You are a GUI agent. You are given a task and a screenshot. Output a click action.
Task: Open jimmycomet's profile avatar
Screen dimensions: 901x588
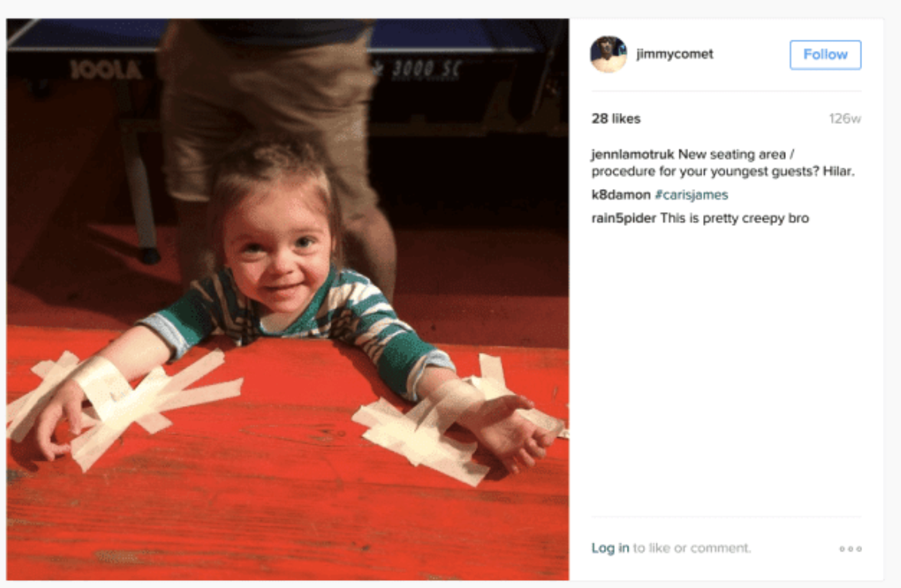pos(609,55)
